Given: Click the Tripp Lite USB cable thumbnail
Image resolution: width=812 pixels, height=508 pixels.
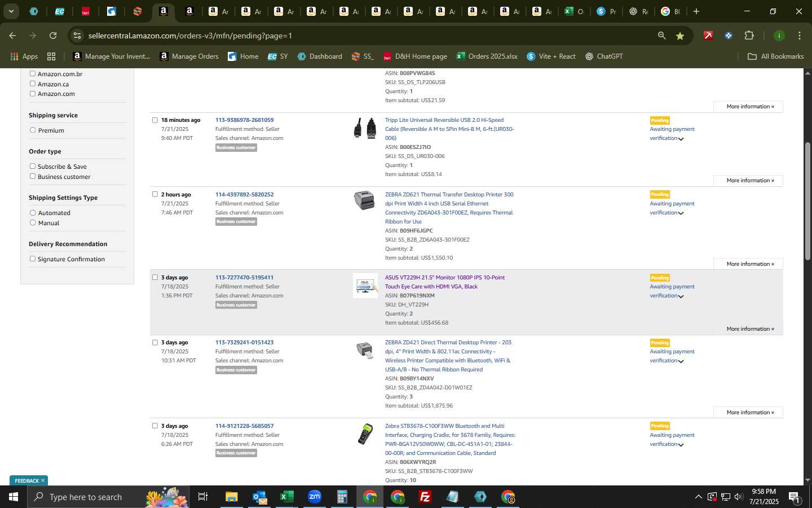Looking at the screenshot, I should pos(365,128).
